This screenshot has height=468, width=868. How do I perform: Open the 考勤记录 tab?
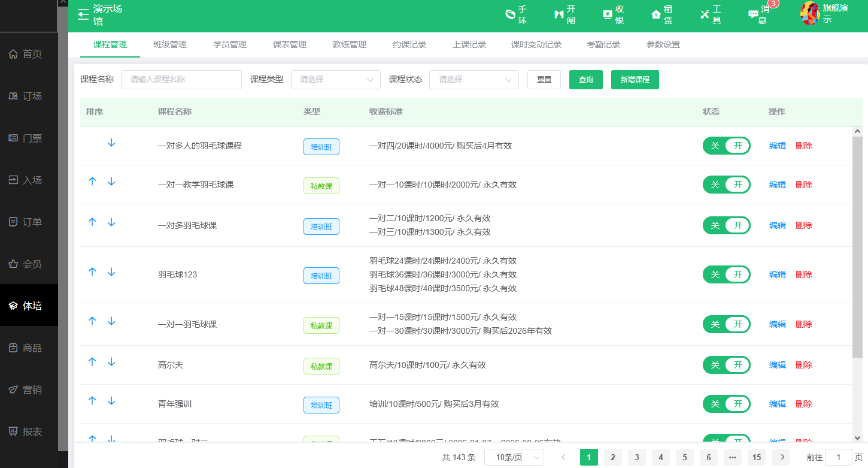603,44
